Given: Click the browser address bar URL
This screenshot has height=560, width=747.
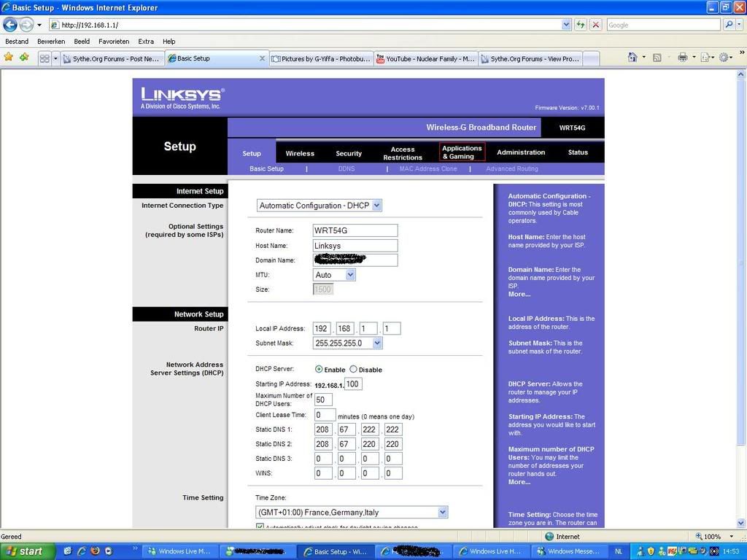Looking at the screenshot, I should click(x=305, y=25).
